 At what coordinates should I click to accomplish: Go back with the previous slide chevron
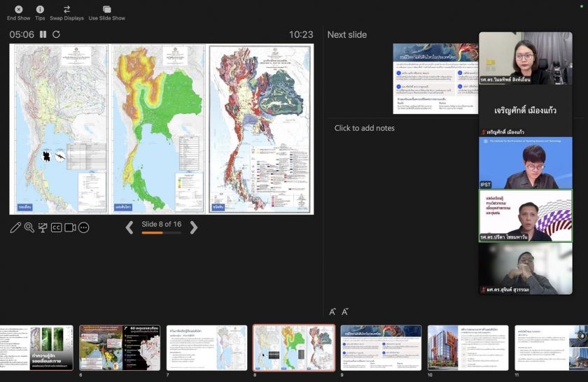(x=129, y=227)
